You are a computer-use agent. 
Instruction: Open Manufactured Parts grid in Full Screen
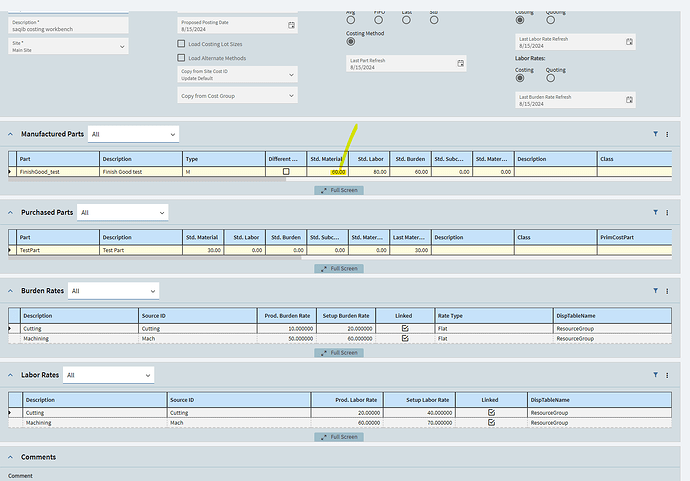point(339,190)
